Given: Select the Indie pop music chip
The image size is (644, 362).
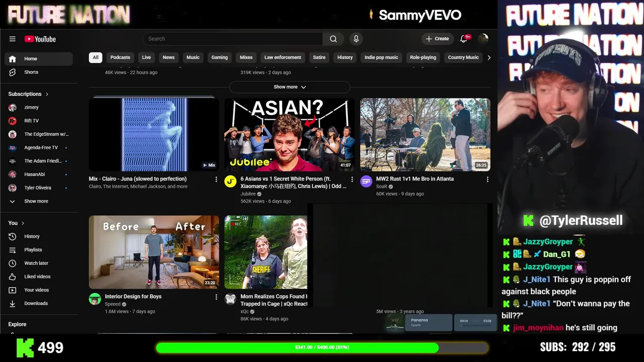Looking at the screenshot, I should [381, 57].
